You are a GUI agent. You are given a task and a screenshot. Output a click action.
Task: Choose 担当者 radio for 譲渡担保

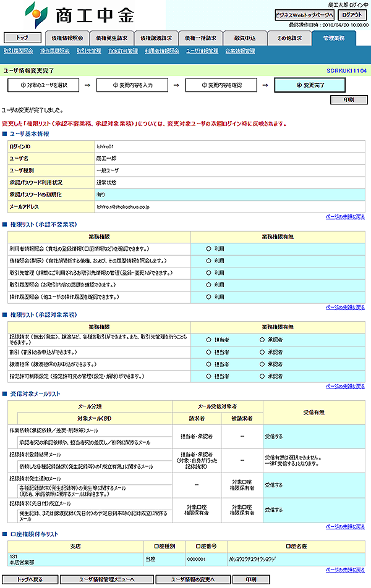pos(209,364)
